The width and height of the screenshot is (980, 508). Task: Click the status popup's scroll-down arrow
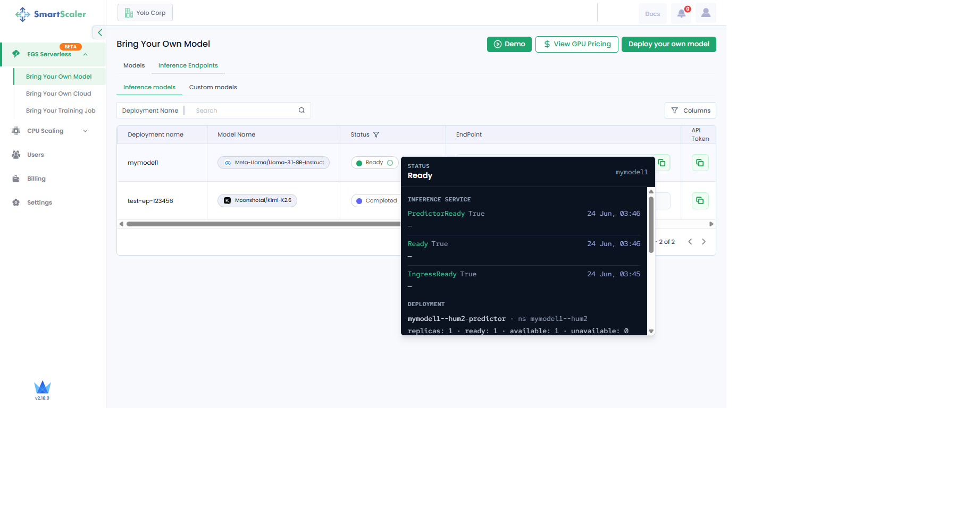[651, 331]
